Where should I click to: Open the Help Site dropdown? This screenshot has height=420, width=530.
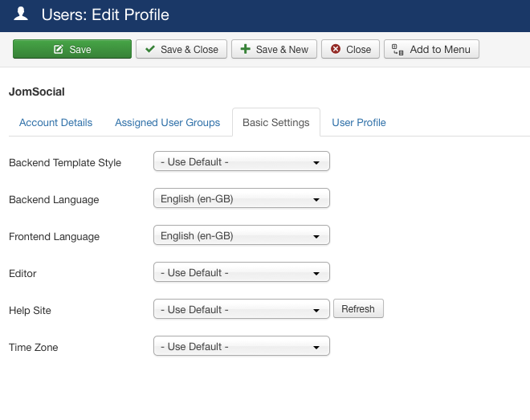point(242,309)
